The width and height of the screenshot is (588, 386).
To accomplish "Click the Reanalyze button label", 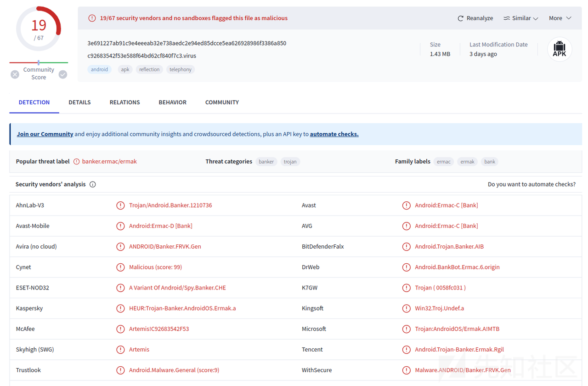I will click(480, 18).
